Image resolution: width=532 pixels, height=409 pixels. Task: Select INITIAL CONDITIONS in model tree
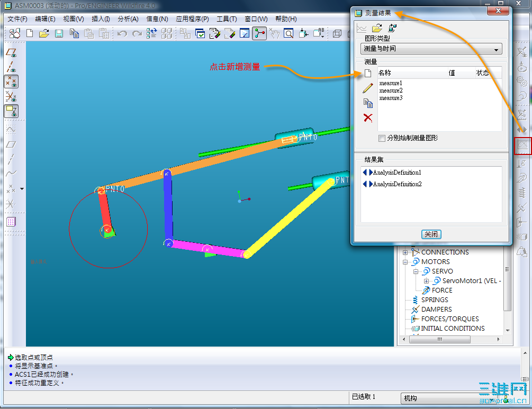pyautogui.click(x=453, y=328)
